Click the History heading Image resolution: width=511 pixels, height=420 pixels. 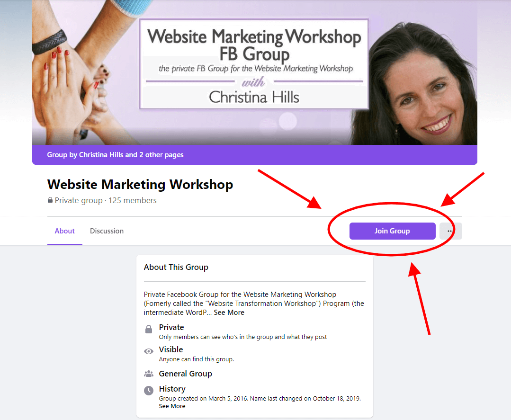172,389
